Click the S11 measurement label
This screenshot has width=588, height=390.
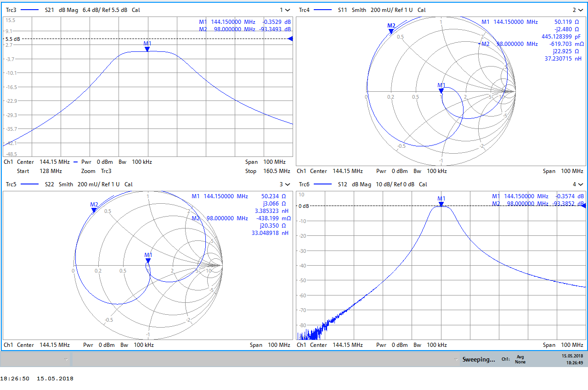coord(343,10)
